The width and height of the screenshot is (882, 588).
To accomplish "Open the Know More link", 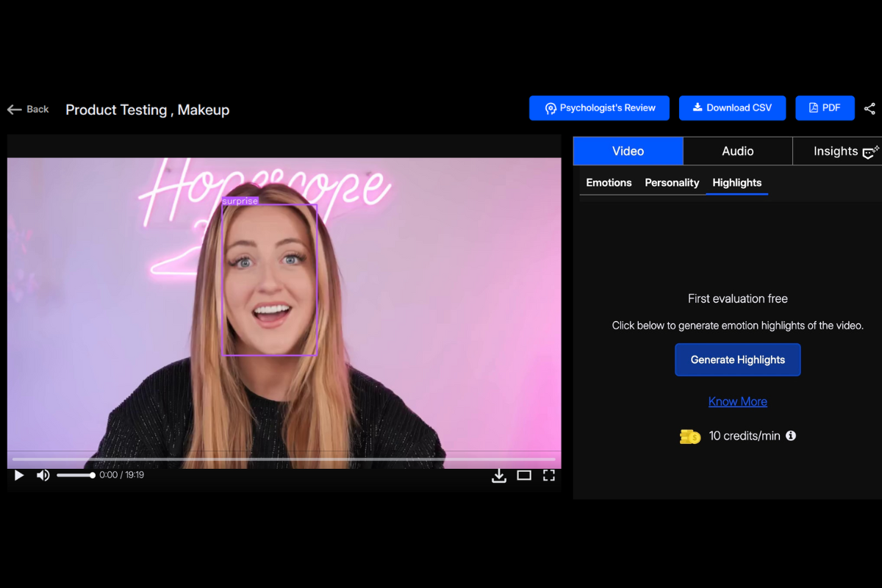I will coord(737,401).
